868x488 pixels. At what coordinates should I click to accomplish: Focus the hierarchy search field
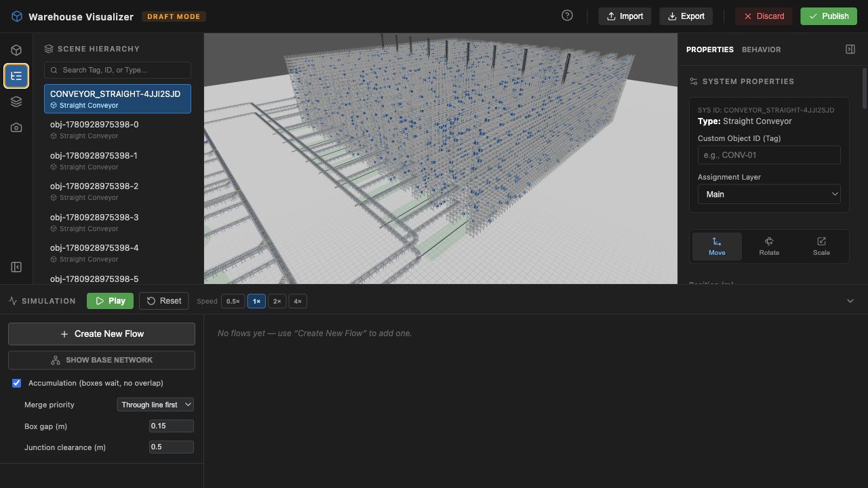click(117, 70)
